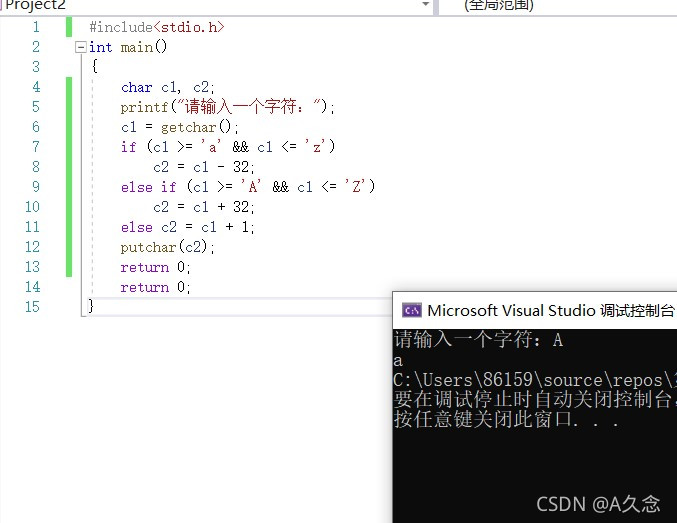
Task: Click line number 8 in gutter
Action: tap(36, 167)
